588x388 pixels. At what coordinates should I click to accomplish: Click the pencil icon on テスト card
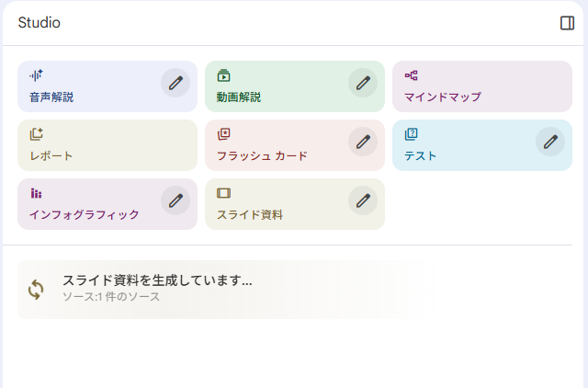[x=550, y=142]
